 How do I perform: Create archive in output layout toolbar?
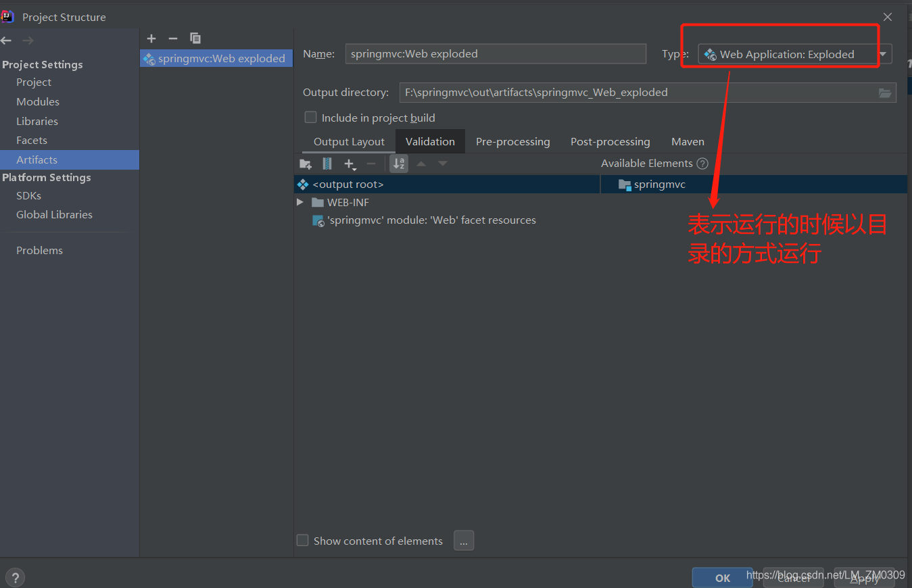[x=327, y=164]
